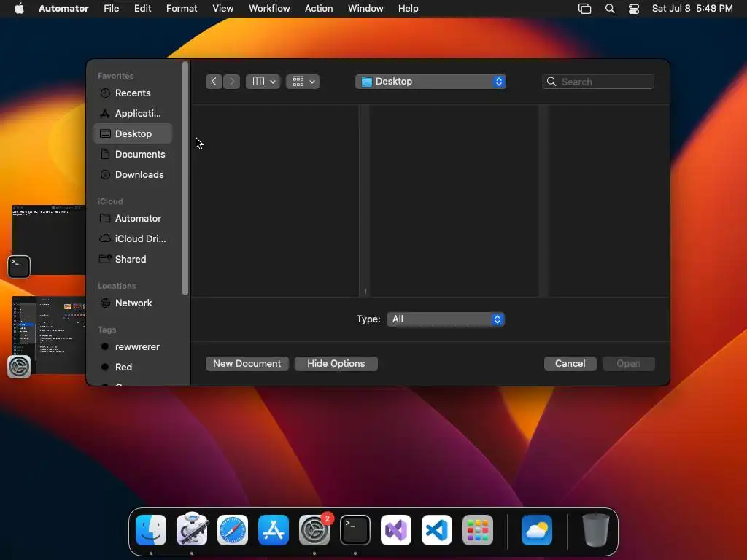Click the Open button
Image resolution: width=747 pixels, height=560 pixels.
click(x=628, y=364)
